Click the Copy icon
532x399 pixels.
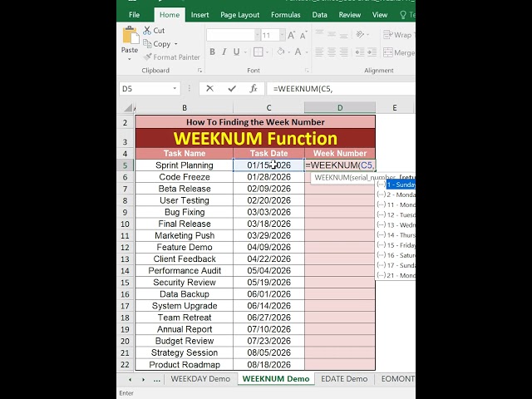click(147, 44)
